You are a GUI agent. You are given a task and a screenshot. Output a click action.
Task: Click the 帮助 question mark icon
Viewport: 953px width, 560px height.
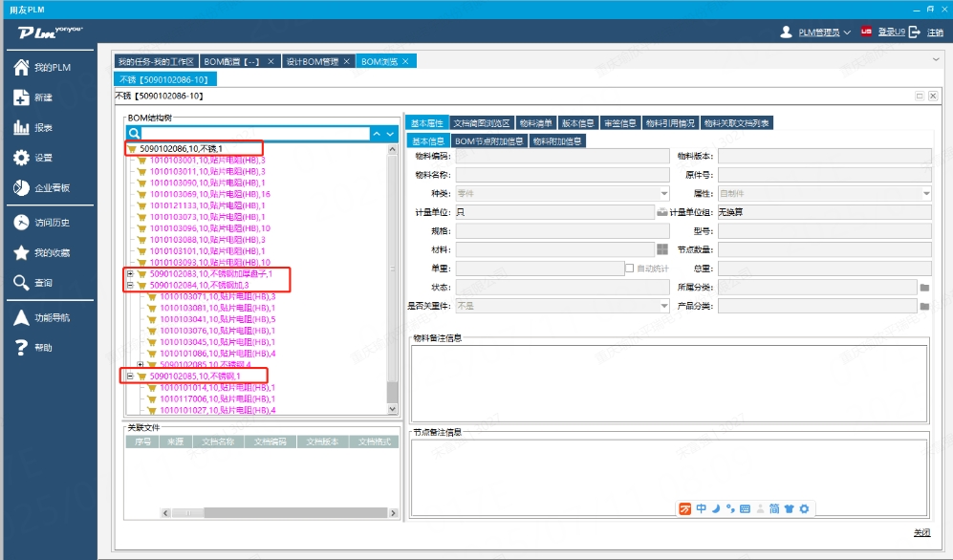pos(21,348)
